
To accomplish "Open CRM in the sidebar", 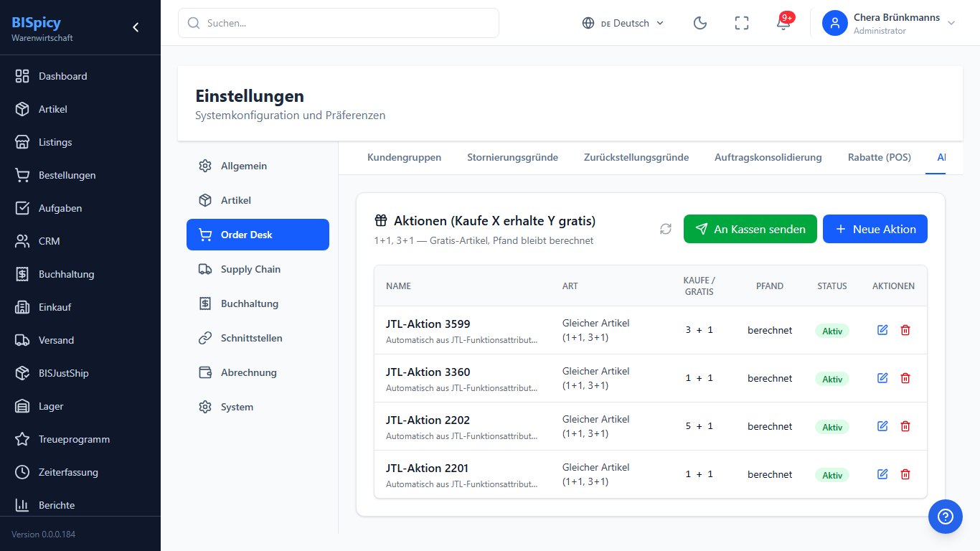I will pyautogui.click(x=80, y=241).
